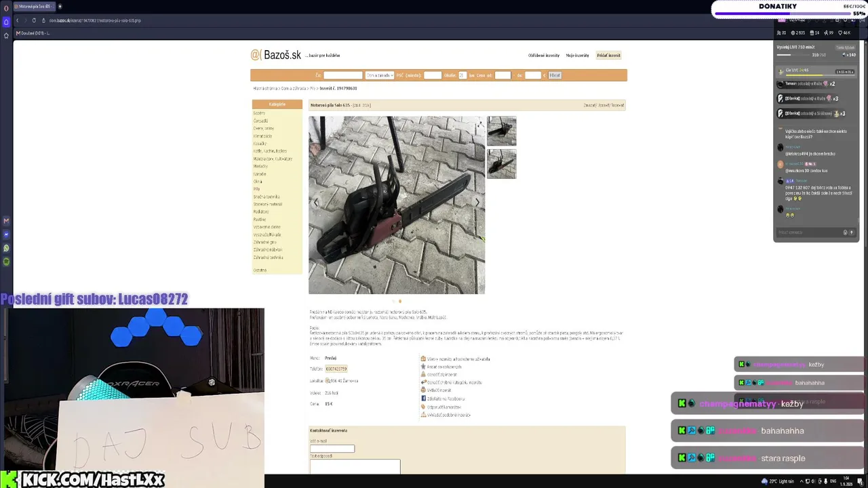Click the PSČ (miesto) input field
Viewport: 868px width, 488px height.
tap(433, 75)
